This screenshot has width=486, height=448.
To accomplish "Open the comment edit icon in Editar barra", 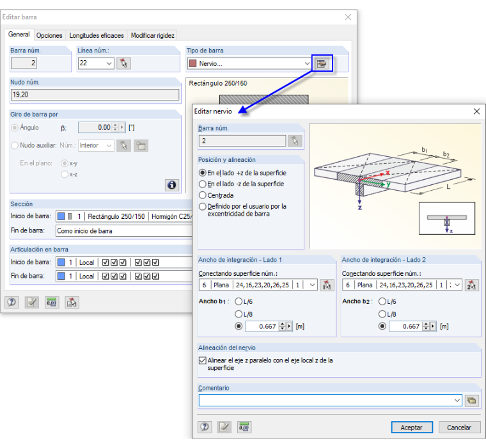I will click(x=31, y=302).
